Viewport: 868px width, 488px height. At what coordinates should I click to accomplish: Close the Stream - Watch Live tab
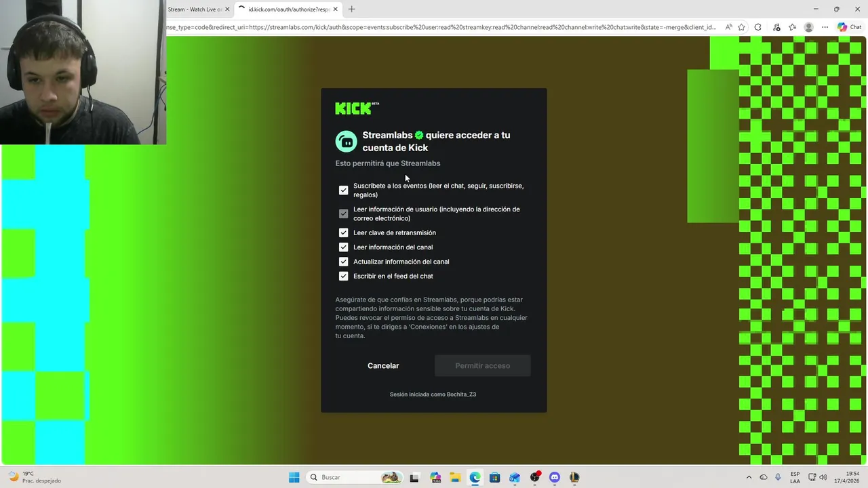(x=227, y=9)
